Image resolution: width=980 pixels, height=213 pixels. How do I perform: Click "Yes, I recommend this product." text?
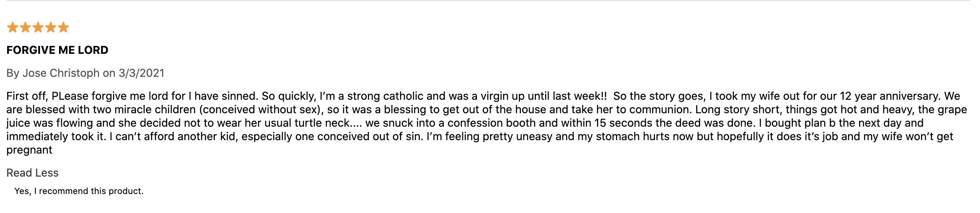coord(79,191)
